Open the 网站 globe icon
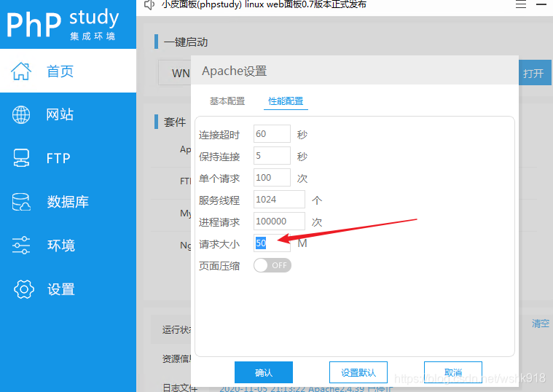Screen dimensions: 553x392 [21, 114]
